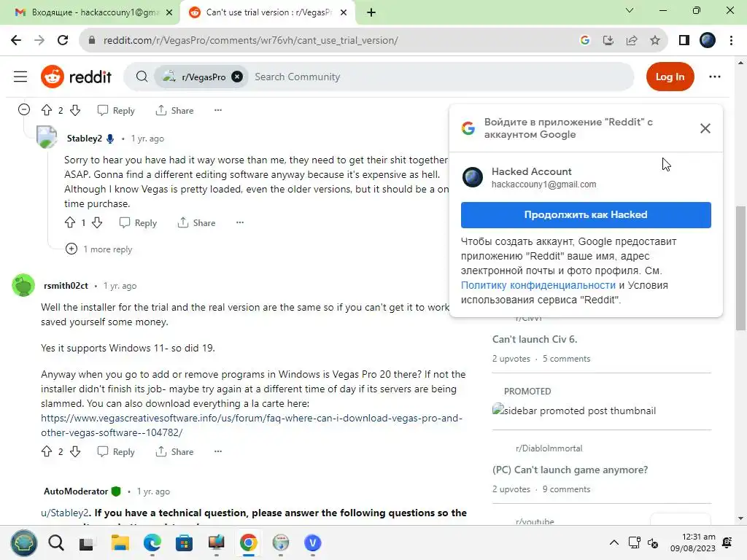Image resolution: width=747 pixels, height=560 pixels.
Task: Open the Chrome profile avatar
Action: point(708,41)
